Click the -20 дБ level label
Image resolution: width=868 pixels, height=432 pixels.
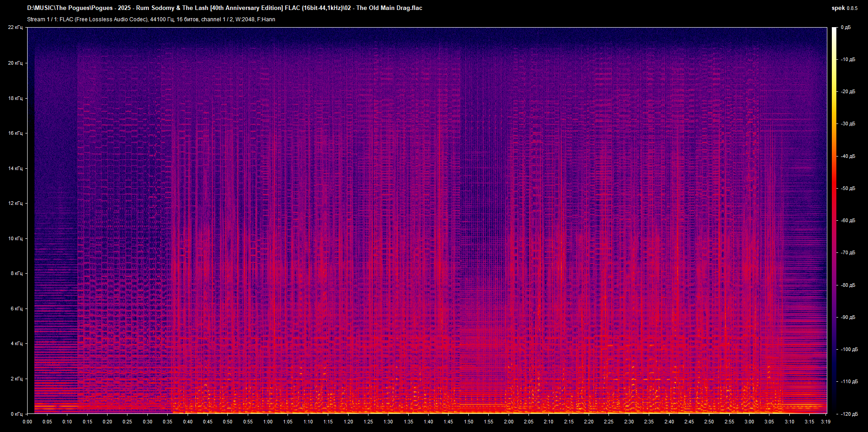point(848,91)
